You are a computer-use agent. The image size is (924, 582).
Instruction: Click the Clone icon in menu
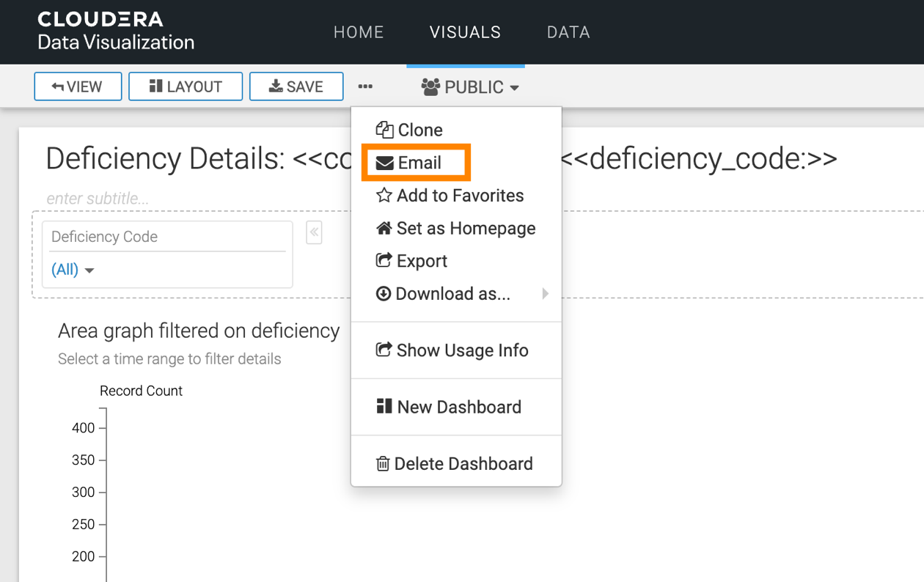[x=384, y=130]
